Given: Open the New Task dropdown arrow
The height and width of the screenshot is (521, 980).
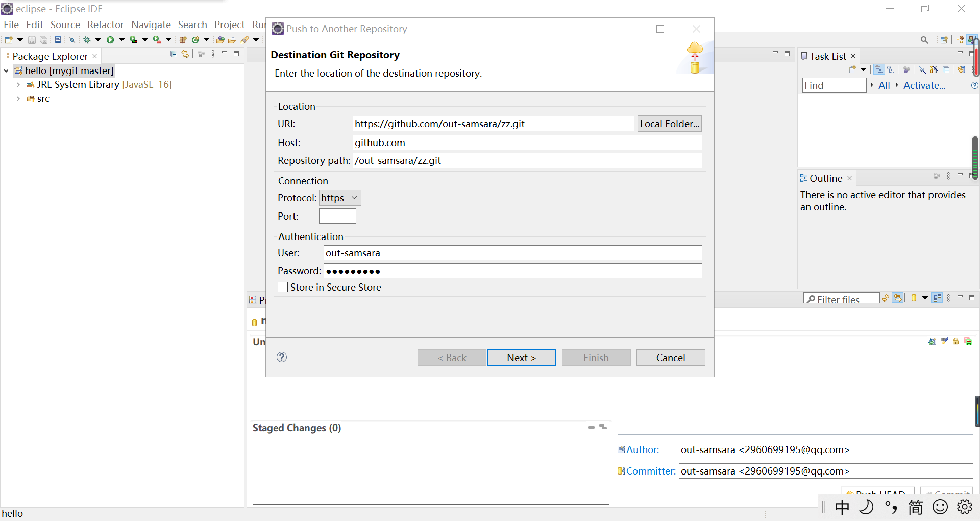Looking at the screenshot, I should point(863,69).
